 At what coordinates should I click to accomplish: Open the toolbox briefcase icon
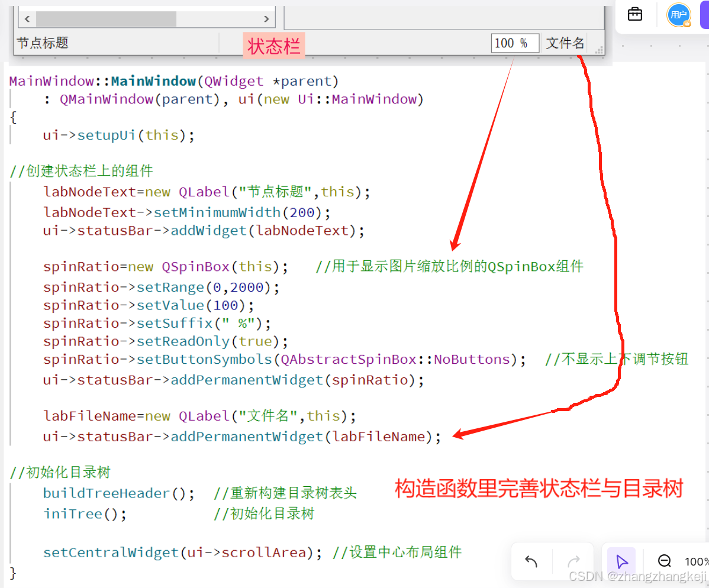pyautogui.click(x=635, y=14)
